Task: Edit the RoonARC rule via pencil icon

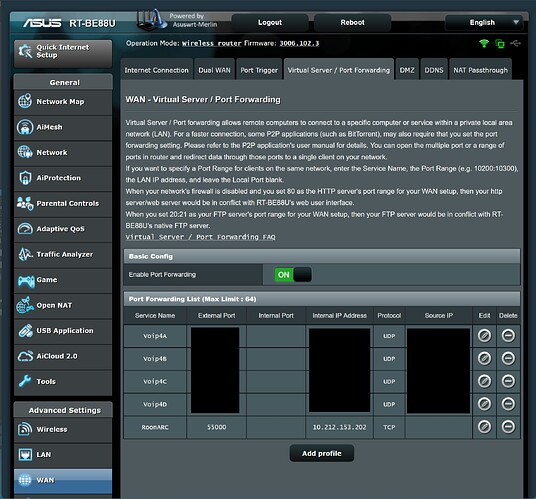Action: (x=484, y=427)
